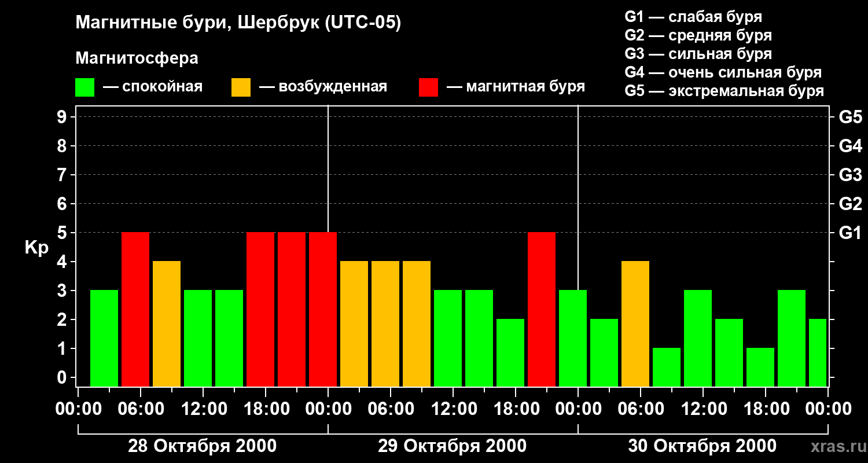Select the 'Магнитосфера' subtitle
The image size is (868, 463).
click(x=137, y=58)
